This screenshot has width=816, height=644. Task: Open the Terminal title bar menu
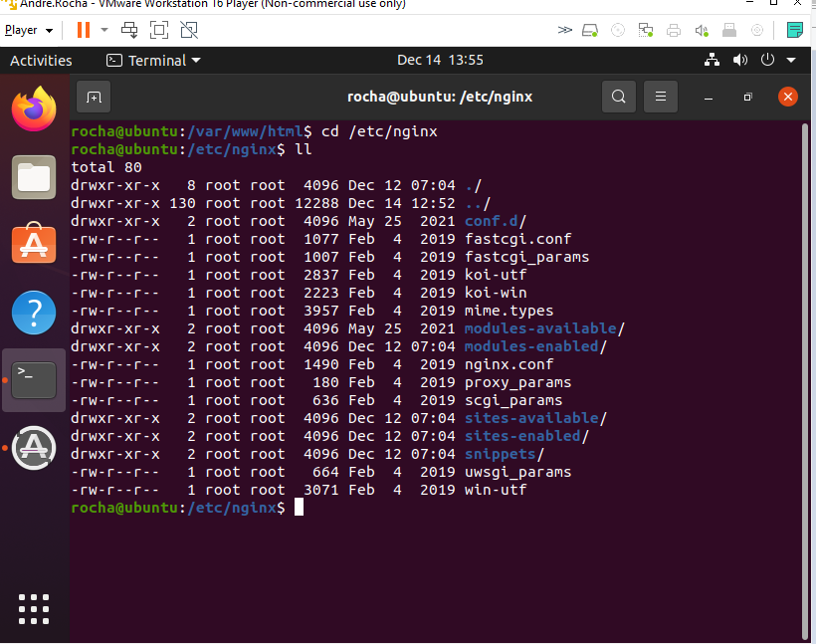pos(152,60)
